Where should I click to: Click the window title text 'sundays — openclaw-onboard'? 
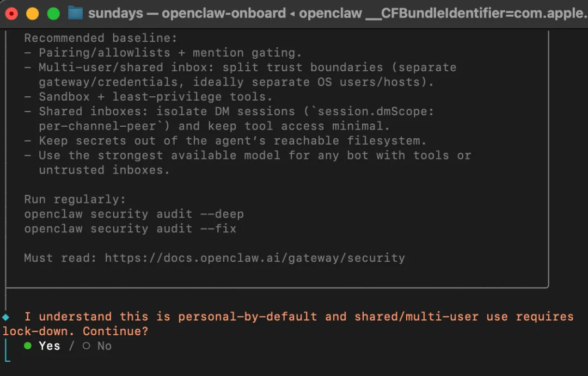[187, 14]
